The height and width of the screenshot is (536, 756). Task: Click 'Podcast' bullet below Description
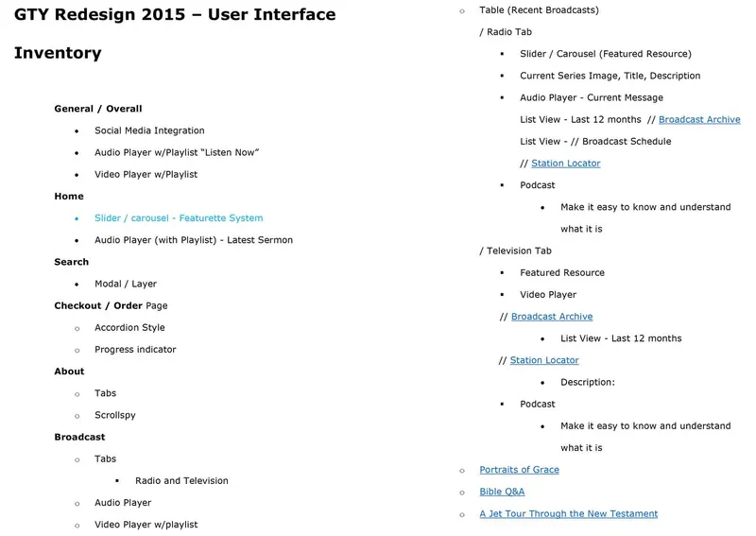pyautogui.click(x=538, y=404)
